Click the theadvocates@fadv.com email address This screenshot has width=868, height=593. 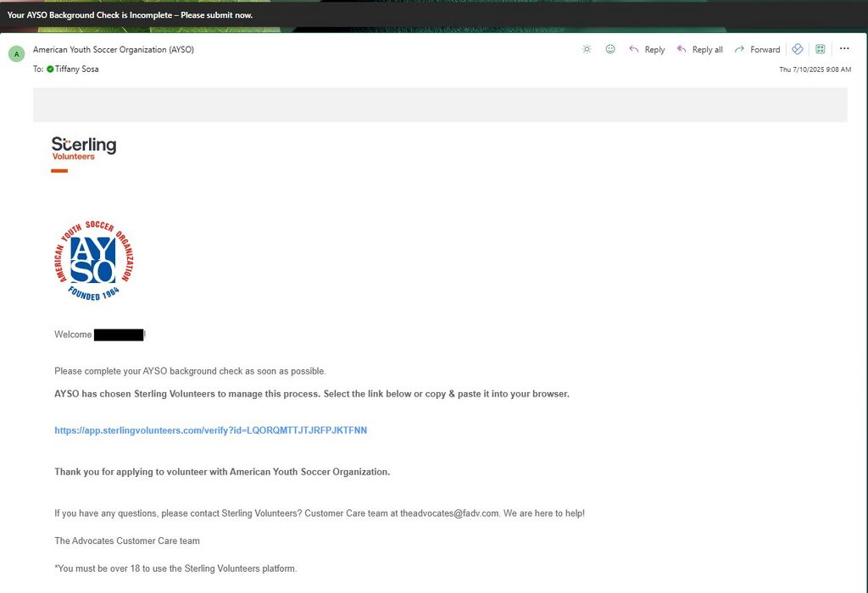click(448, 513)
